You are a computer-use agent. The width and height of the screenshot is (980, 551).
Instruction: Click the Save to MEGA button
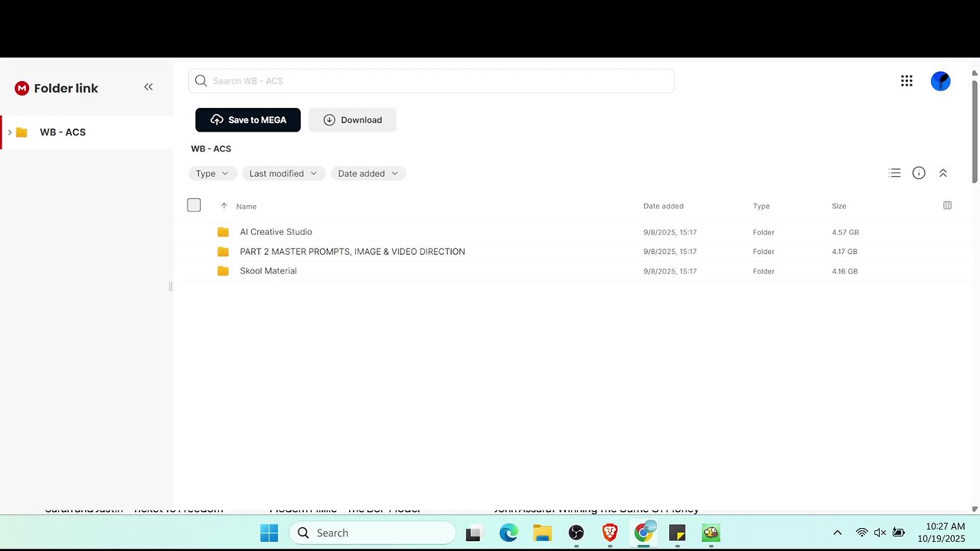[x=248, y=120]
